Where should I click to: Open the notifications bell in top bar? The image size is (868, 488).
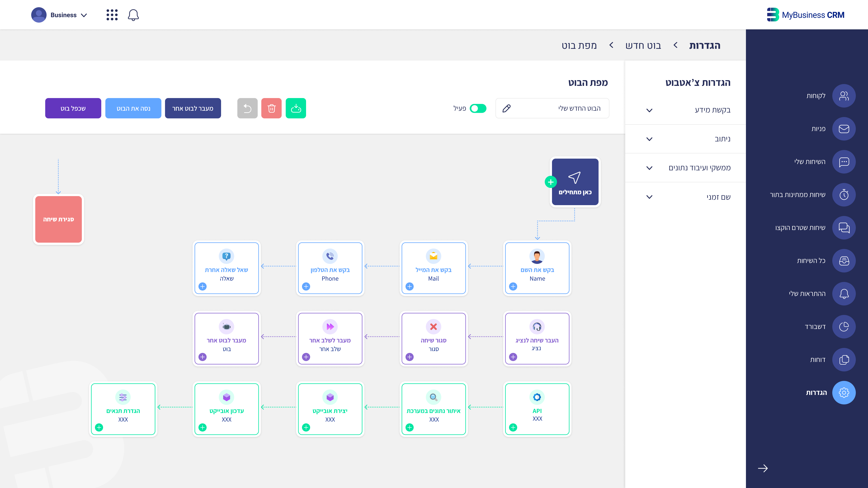[x=133, y=15]
